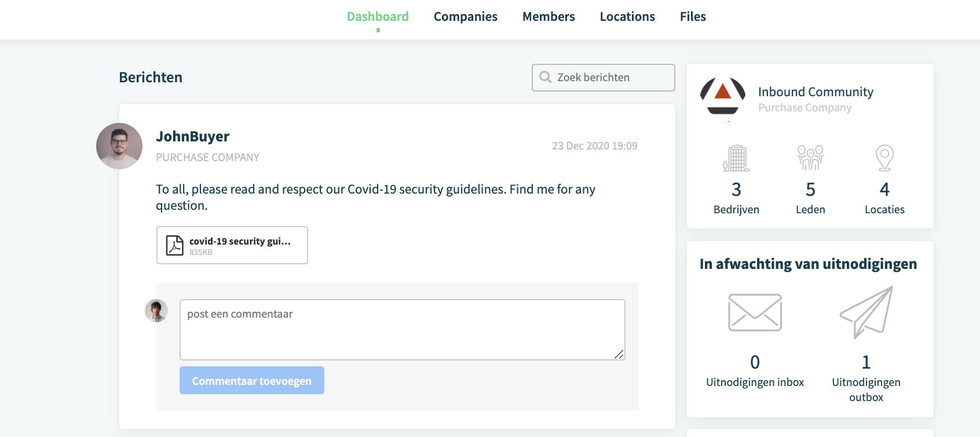The height and width of the screenshot is (437, 980).
Task: Open JohnBuyer's profile picture
Action: [119, 146]
